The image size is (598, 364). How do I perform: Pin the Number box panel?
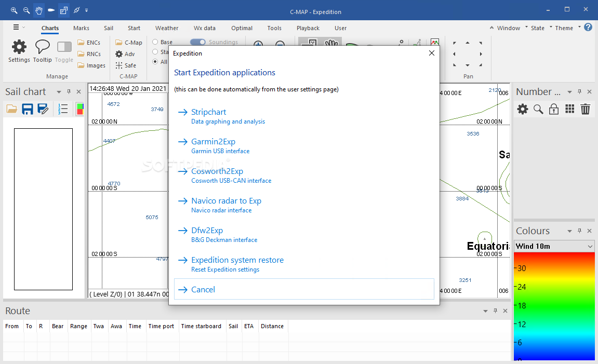click(x=579, y=91)
